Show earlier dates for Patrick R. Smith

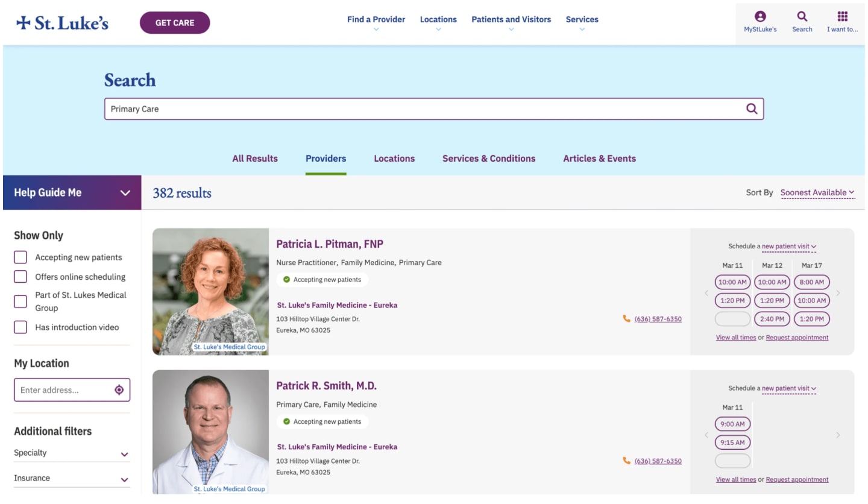coord(706,435)
